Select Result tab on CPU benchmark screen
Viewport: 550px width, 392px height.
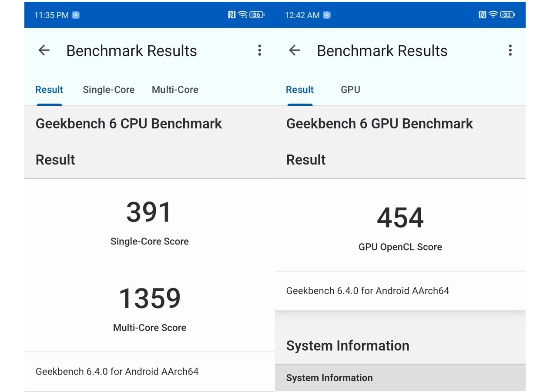click(x=49, y=90)
